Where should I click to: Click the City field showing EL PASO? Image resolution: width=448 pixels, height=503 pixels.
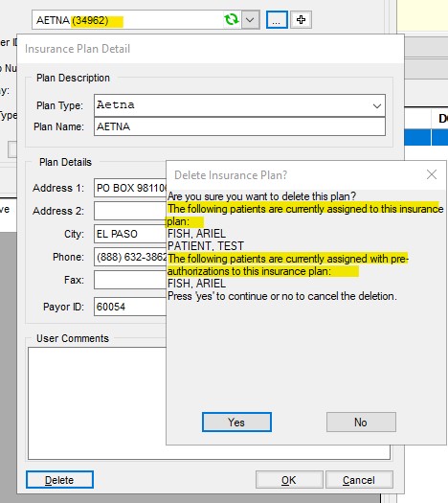[x=130, y=234]
